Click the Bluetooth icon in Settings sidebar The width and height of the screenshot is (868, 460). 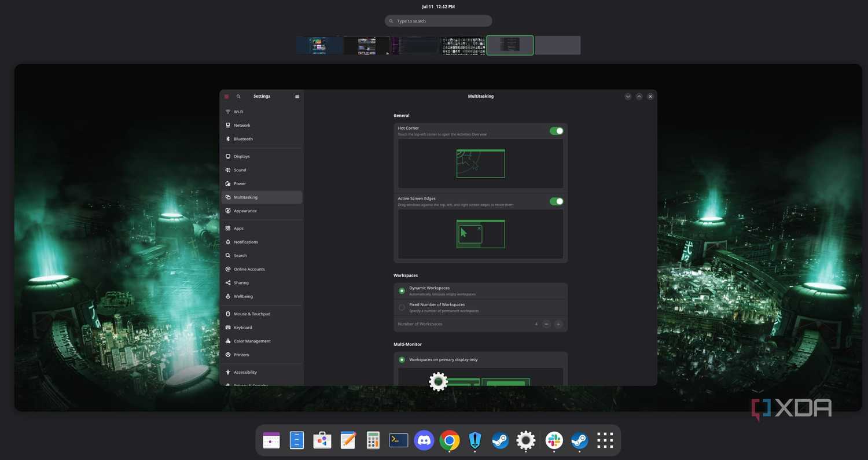[228, 139]
